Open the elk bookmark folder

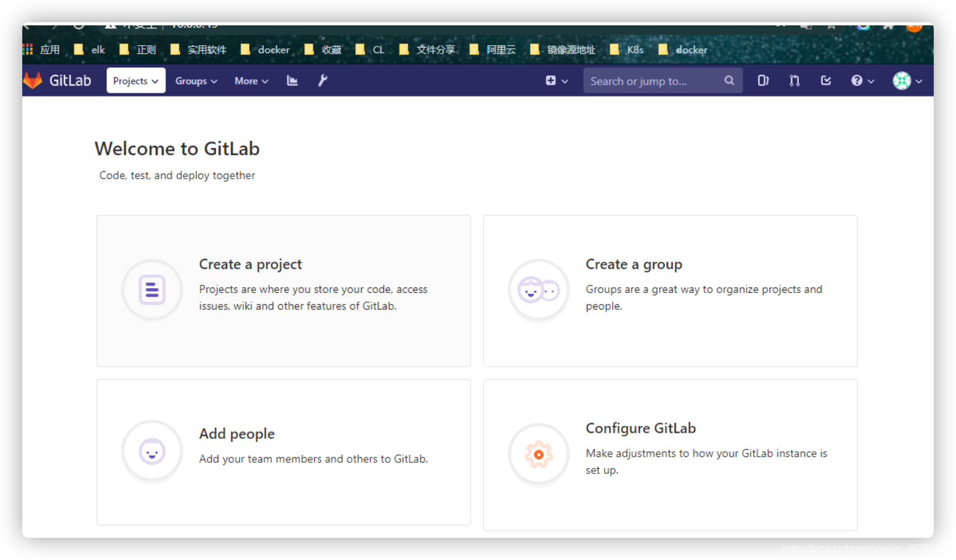(x=90, y=49)
